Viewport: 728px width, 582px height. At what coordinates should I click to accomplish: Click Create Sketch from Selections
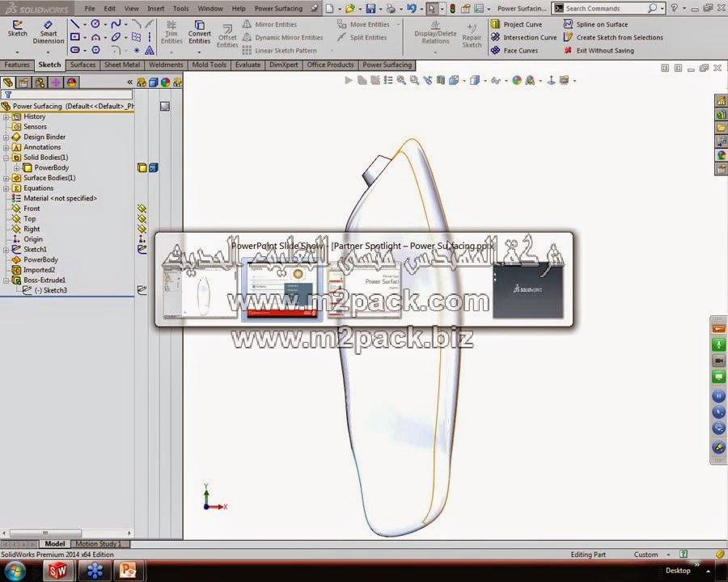coord(613,37)
